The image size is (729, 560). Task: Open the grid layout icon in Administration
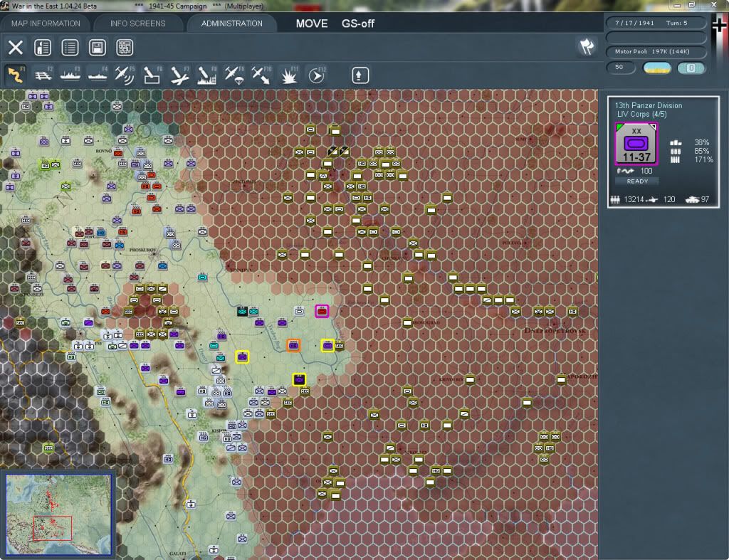(125, 48)
